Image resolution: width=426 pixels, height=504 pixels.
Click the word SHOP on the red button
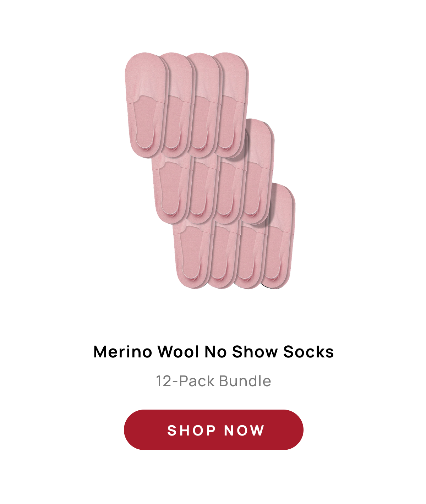[x=191, y=430]
